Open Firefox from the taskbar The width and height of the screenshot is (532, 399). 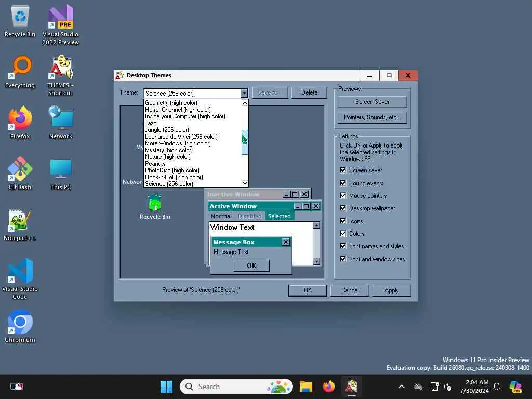[328, 387]
